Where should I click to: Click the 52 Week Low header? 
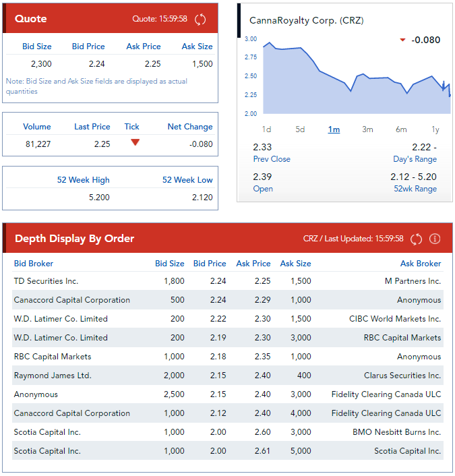[x=187, y=180]
